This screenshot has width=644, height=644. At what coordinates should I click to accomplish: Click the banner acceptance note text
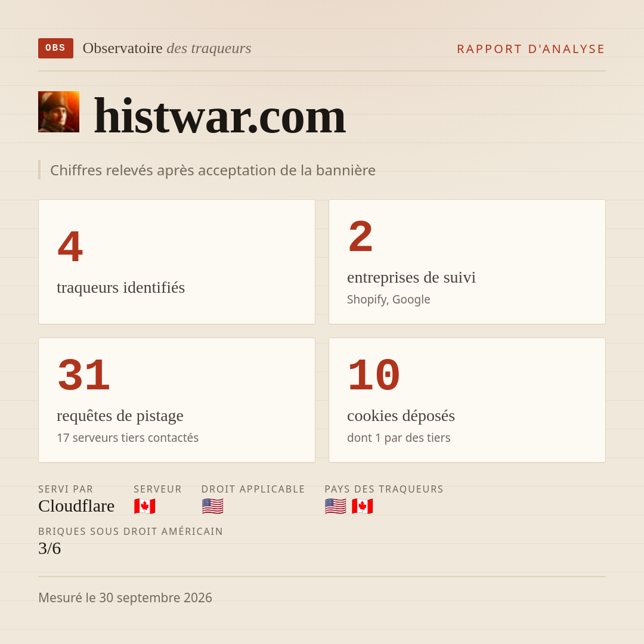pos(213,171)
